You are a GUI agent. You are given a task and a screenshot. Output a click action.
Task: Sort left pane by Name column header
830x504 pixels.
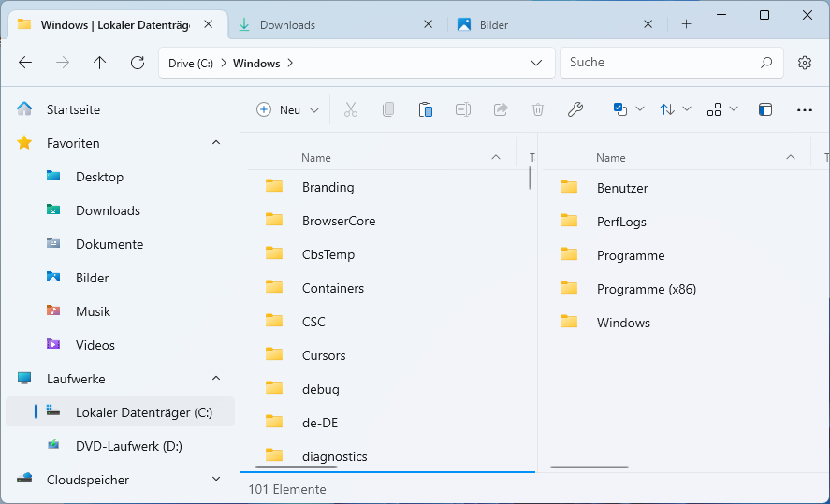[316, 158]
